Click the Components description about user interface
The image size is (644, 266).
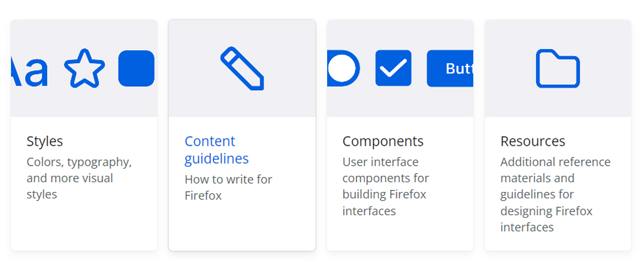385,186
